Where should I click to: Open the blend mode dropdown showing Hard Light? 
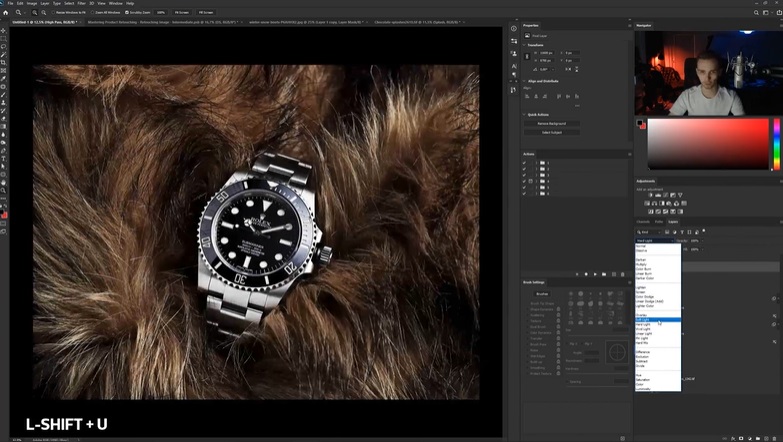655,241
